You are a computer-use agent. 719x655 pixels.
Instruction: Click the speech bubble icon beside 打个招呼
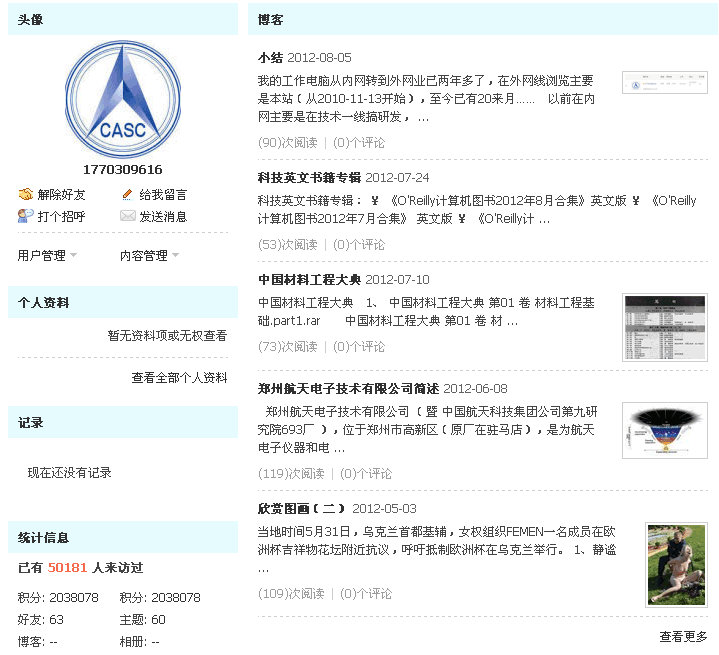pyautogui.click(x=26, y=216)
